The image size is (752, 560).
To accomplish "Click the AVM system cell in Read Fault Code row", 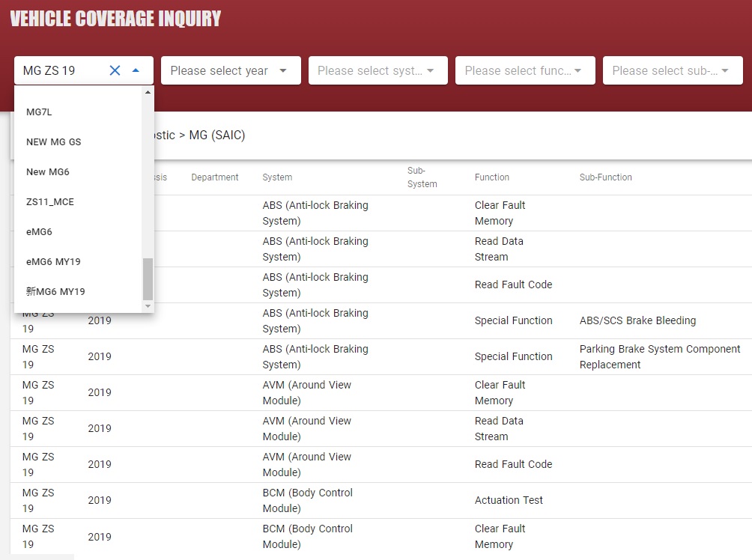I will 307,465.
